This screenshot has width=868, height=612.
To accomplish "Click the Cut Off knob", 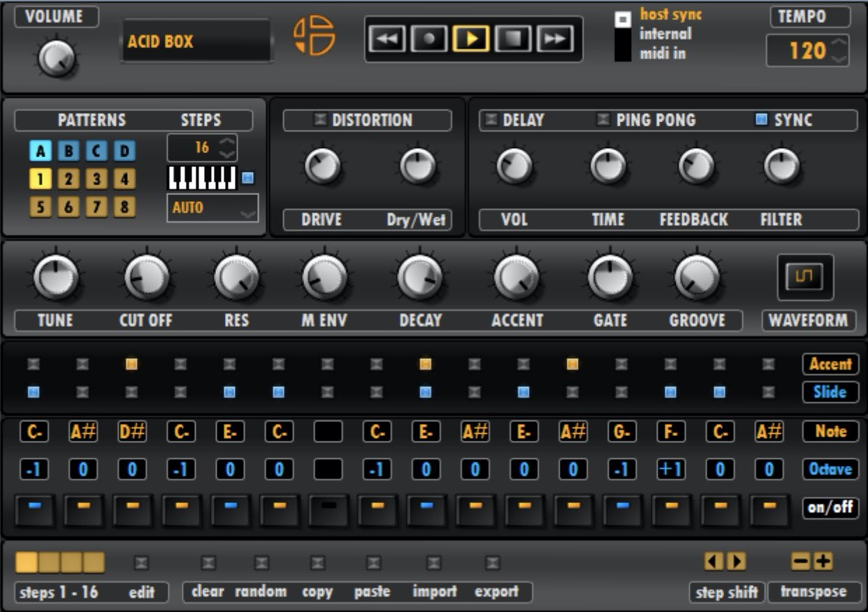I will (x=146, y=277).
